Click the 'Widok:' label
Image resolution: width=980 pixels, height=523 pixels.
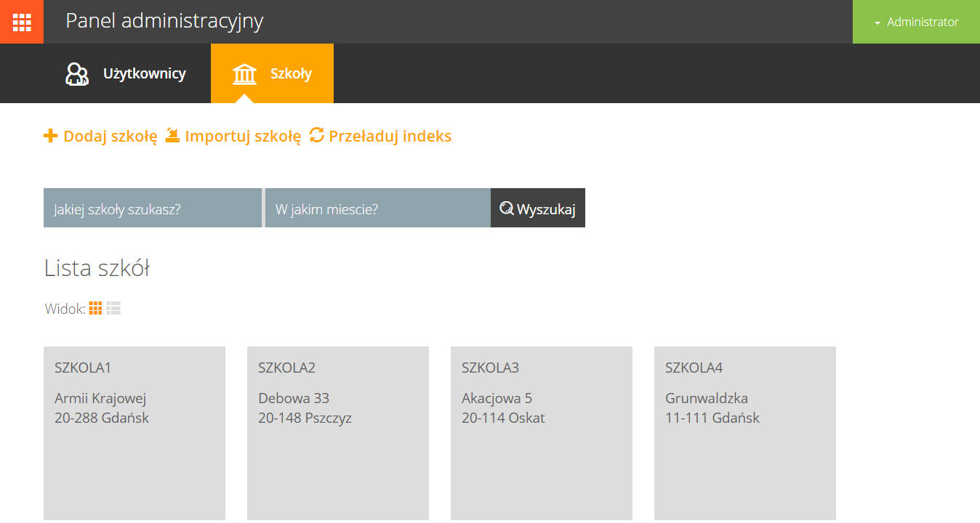pyautogui.click(x=65, y=309)
